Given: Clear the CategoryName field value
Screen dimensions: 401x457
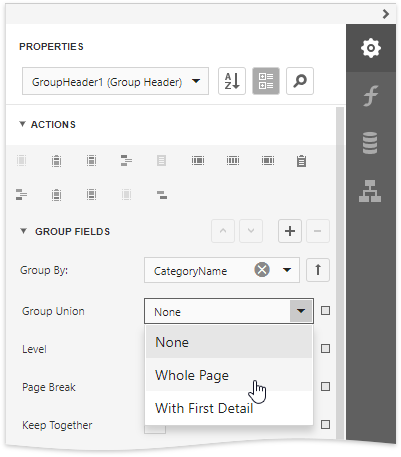Looking at the screenshot, I should click(262, 270).
